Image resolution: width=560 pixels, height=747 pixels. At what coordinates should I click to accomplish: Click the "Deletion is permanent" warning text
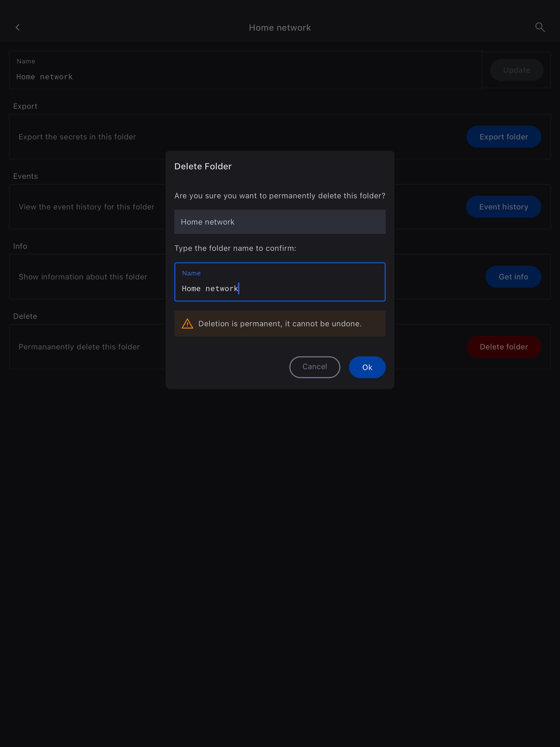tap(280, 324)
